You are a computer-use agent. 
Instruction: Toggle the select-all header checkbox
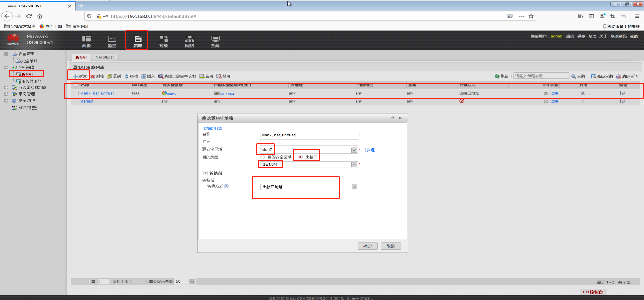(76, 85)
